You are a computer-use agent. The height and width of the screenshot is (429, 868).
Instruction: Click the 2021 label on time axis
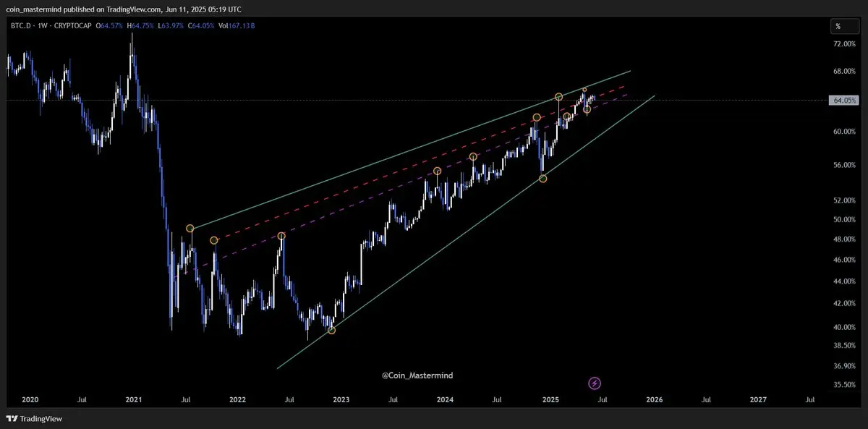pos(134,399)
